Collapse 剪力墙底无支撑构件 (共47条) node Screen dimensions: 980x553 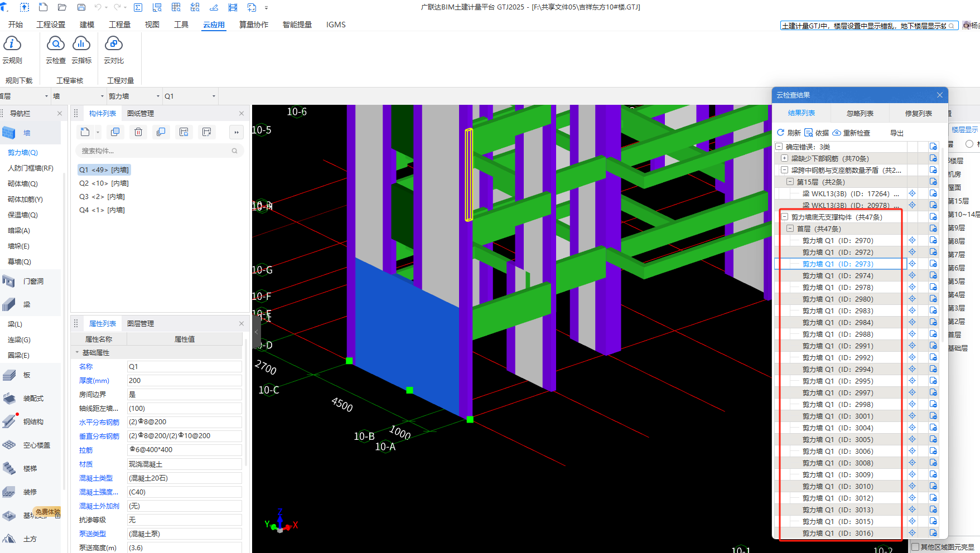[x=785, y=217]
